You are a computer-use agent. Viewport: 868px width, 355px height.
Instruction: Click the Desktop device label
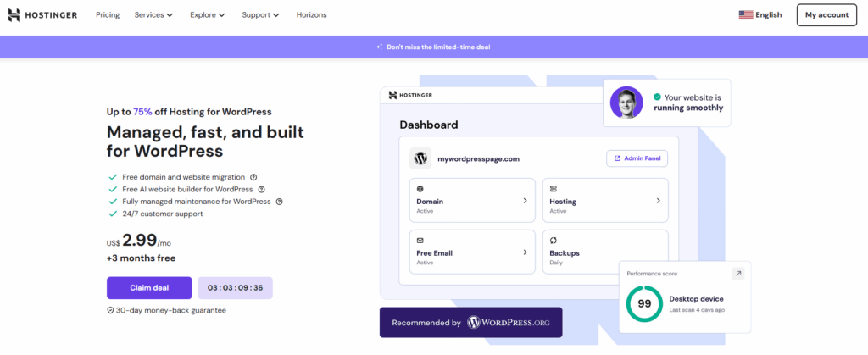pyautogui.click(x=696, y=299)
